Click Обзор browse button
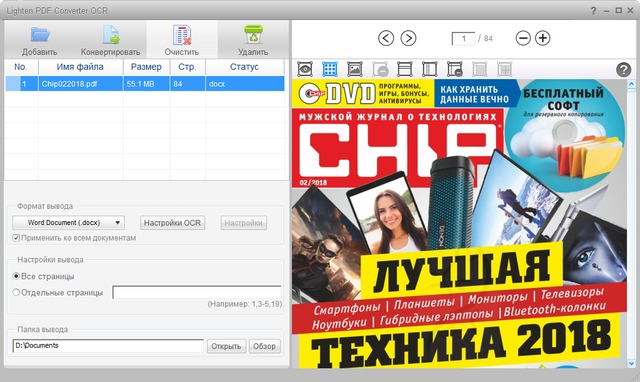This screenshot has width=640, height=382. coord(264,346)
